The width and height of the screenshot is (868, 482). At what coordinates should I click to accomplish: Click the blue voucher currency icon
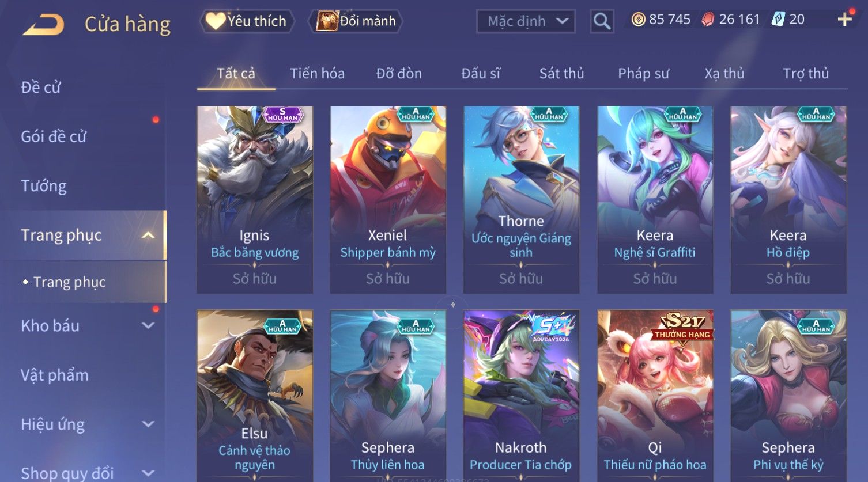coord(778,20)
